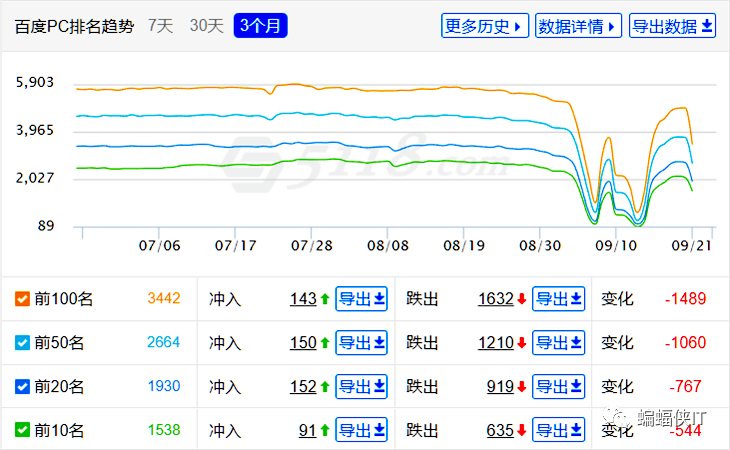
Task: Export 跌出 data for 前20名 row
Action: (558, 386)
